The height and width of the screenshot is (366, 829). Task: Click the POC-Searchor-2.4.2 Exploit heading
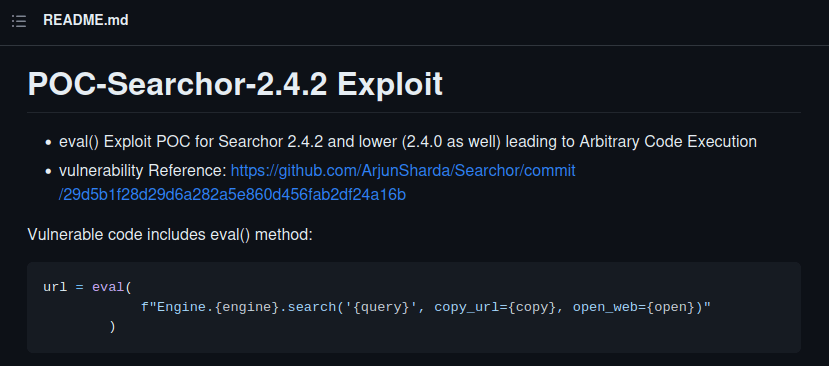(x=235, y=84)
